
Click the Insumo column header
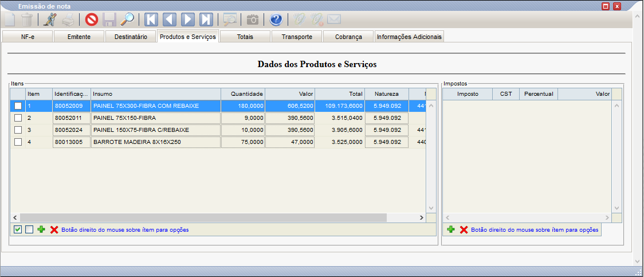[156, 94]
